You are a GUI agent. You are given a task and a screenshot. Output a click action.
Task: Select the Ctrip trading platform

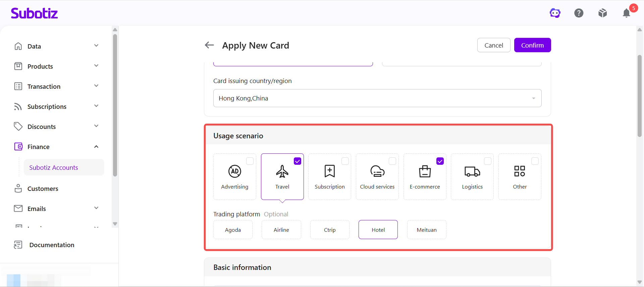(330, 230)
